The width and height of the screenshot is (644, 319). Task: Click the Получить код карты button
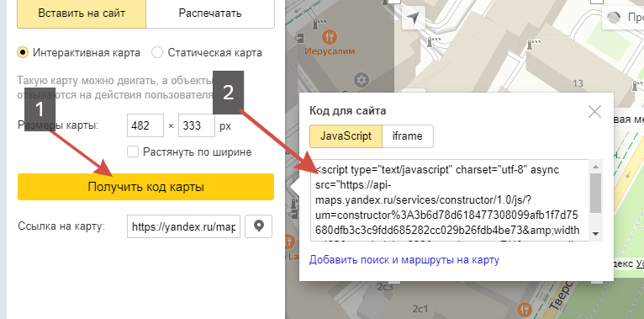tap(145, 187)
